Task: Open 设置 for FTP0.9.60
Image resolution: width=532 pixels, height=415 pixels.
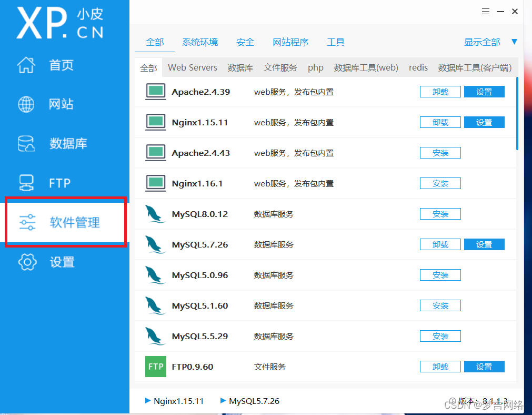Action: (484, 367)
